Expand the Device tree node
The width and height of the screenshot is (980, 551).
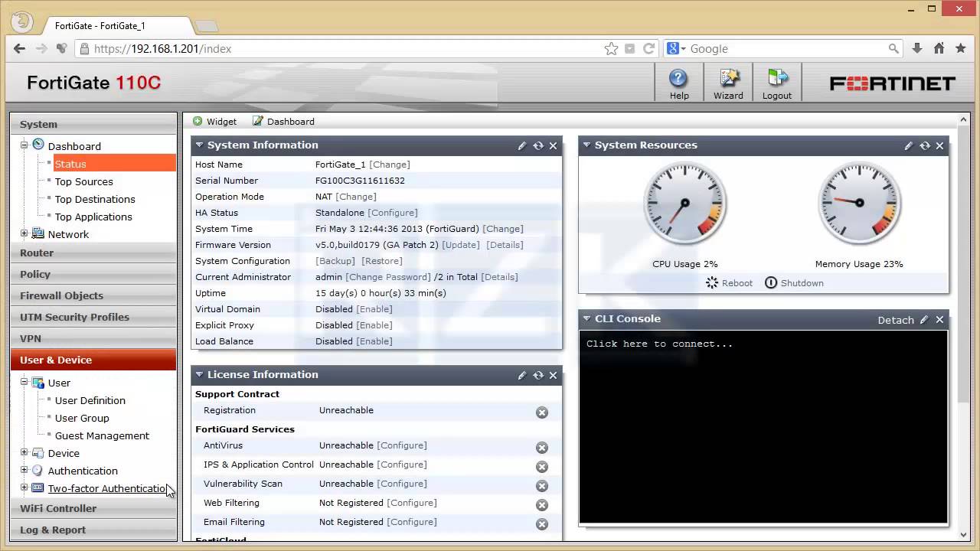pyautogui.click(x=24, y=452)
